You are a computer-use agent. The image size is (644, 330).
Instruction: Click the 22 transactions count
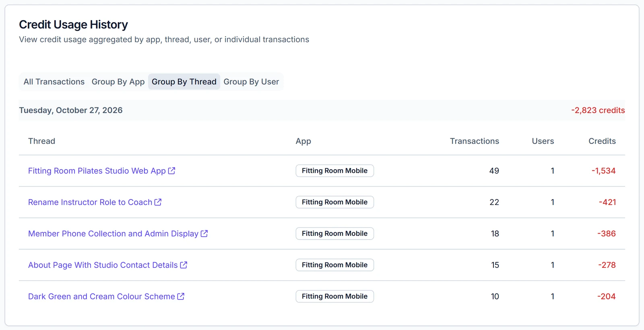[494, 202]
